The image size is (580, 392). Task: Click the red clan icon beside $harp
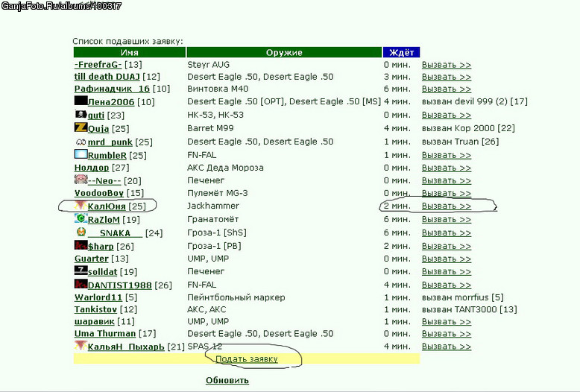pyautogui.click(x=81, y=245)
